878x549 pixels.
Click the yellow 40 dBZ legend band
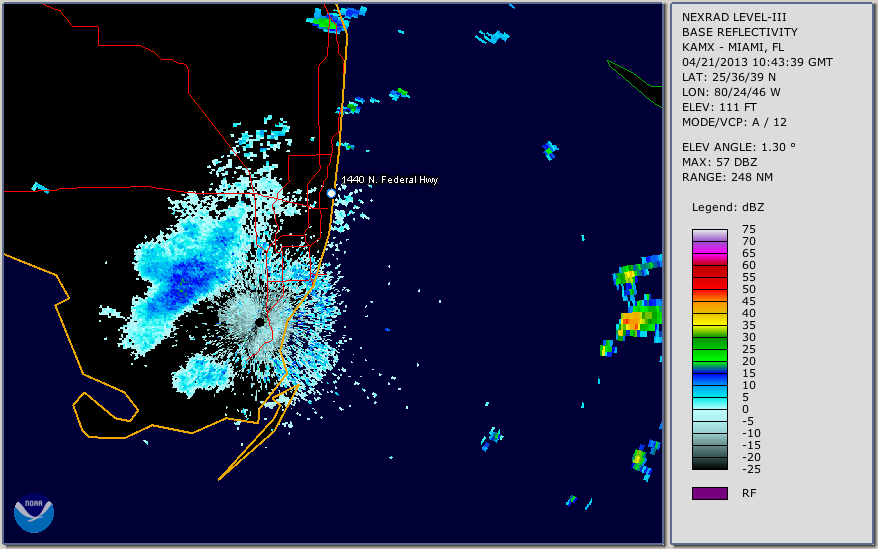point(709,319)
